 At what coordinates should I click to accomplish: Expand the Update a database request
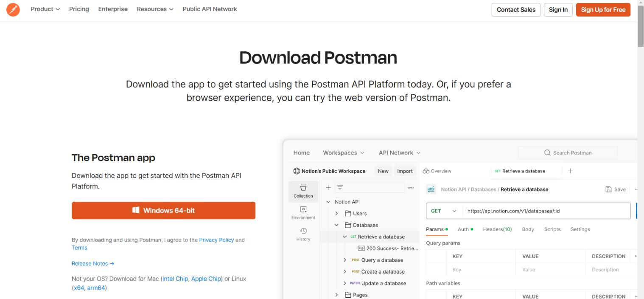tap(344, 283)
